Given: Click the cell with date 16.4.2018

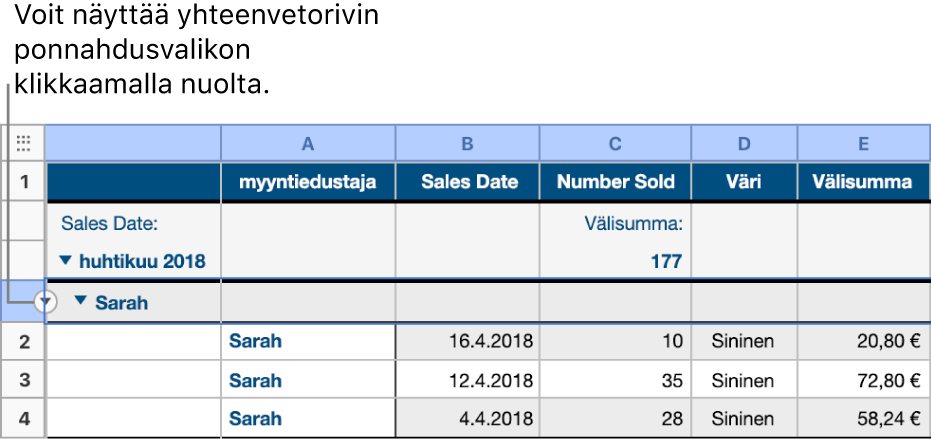Looking at the screenshot, I should (467, 341).
